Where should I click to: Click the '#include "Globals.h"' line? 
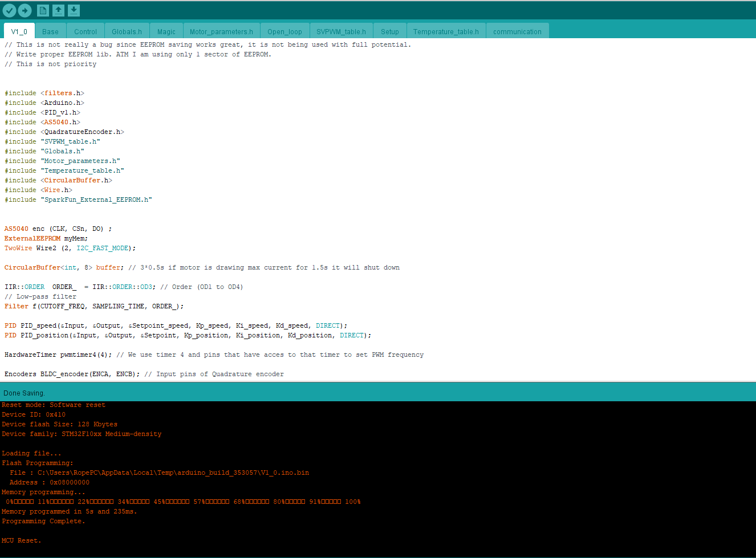(x=44, y=151)
